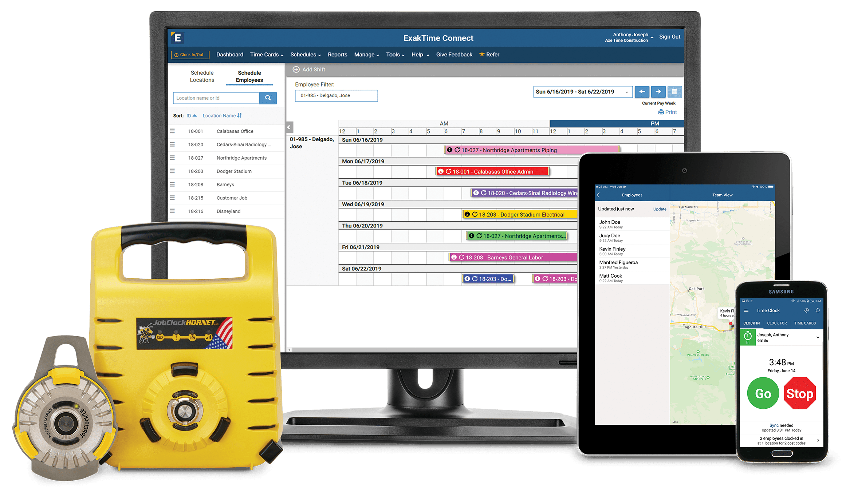Expand the Time Cards menu
Screen dimensions: 846x504
[267, 55]
